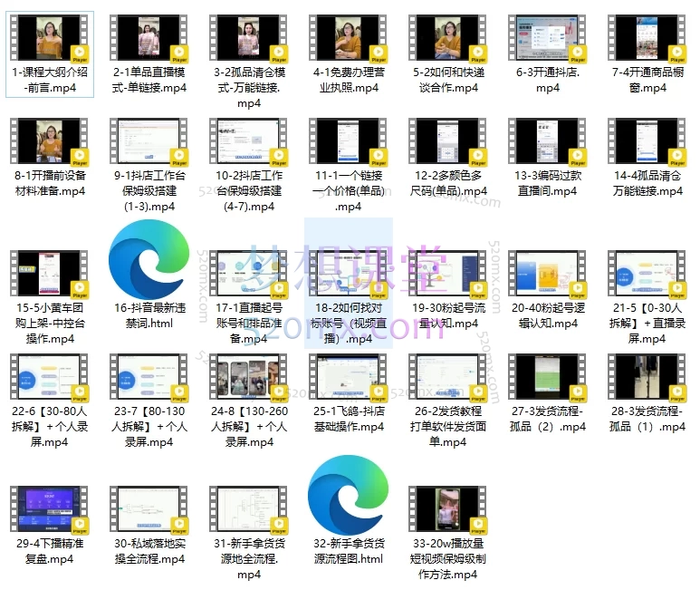Select video icon 17-1直播起号账号和排品准备.mp4
The image size is (700, 590).
click(x=248, y=274)
